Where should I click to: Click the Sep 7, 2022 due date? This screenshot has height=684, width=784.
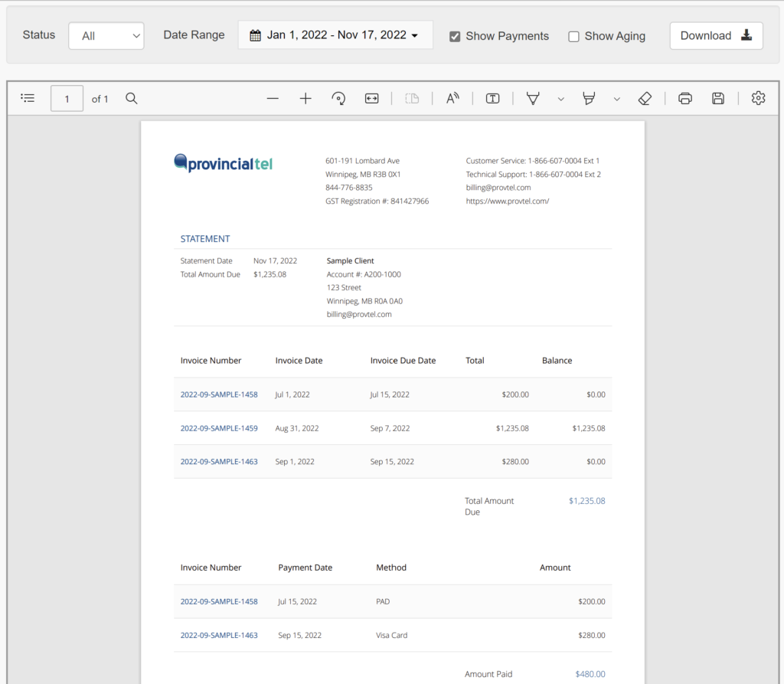[390, 428]
